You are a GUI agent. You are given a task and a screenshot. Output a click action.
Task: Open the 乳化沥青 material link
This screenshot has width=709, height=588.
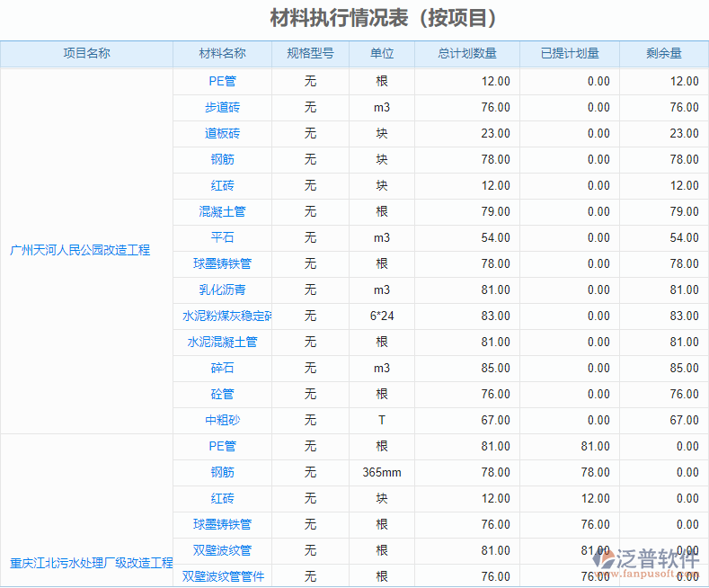(x=222, y=290)
